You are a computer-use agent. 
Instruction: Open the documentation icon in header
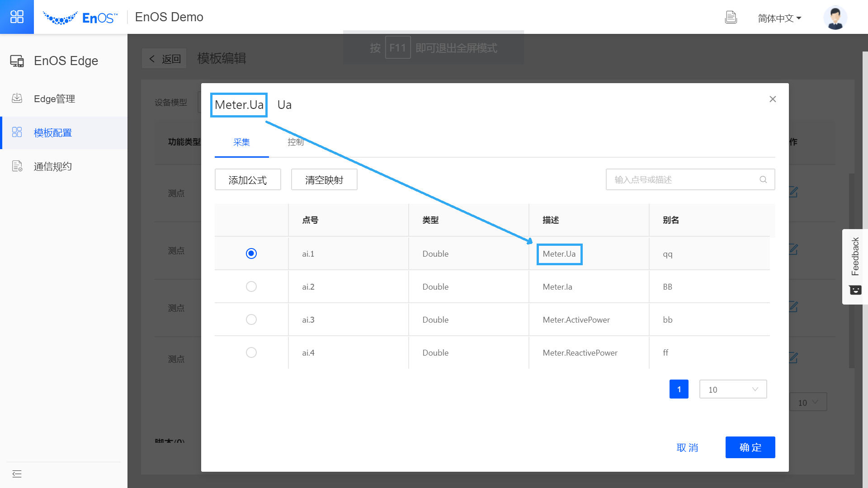(x=731, y=18)
